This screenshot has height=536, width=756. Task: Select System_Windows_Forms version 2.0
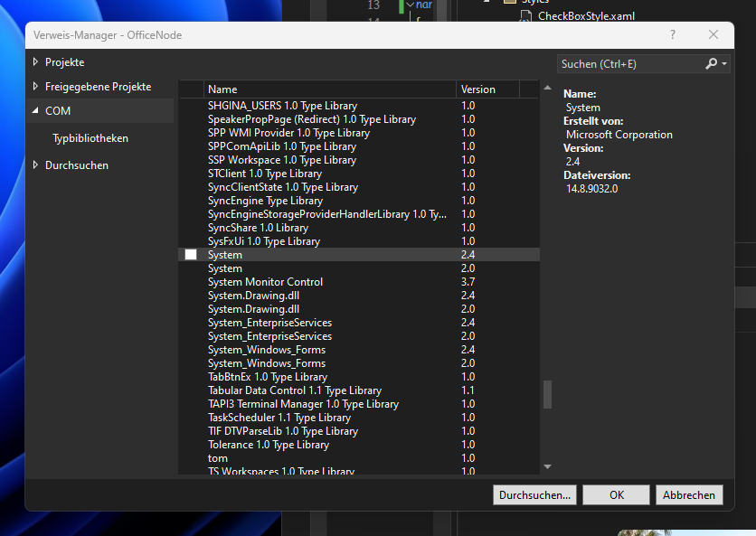point(359,363)
